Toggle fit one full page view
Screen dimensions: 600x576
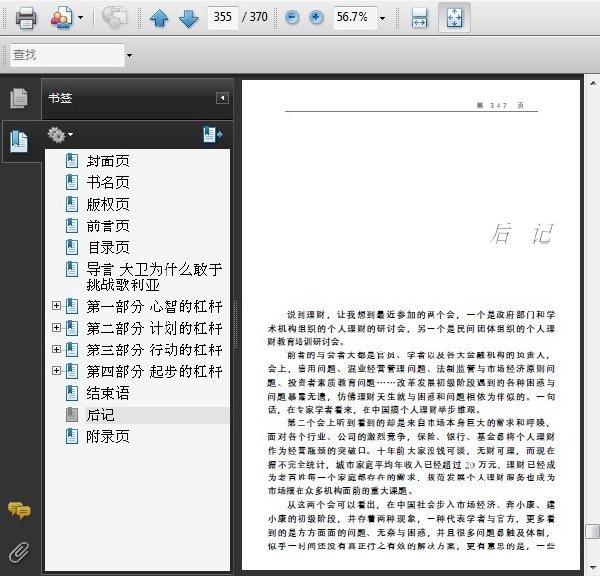(x=454, y=18)
